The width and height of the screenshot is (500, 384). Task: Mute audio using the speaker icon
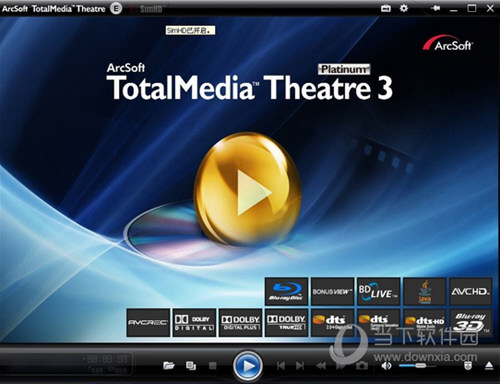pos(386,366)
